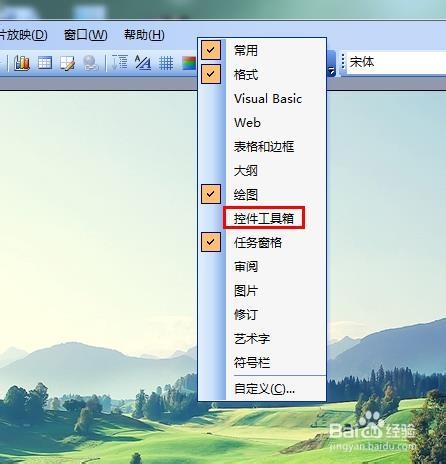Open the 帮助(H) menu
The width and height of the screenshot is (446, 464).
point(144,35)
